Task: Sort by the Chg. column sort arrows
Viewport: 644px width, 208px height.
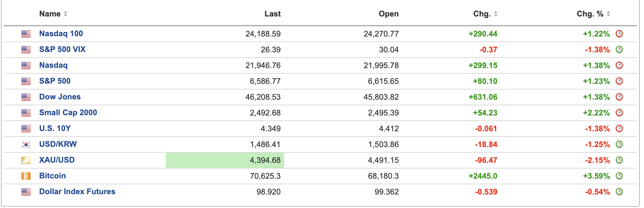Action: pos(496,14)
